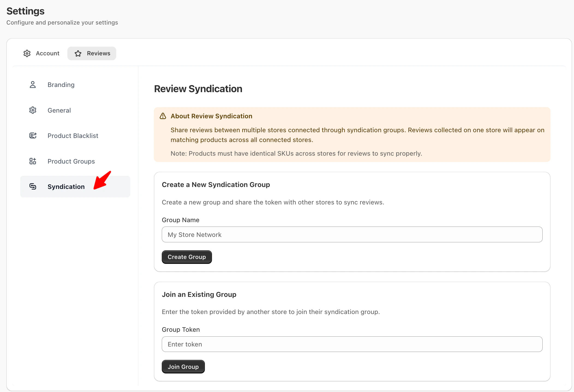Image resolution: width=574 pixels, height=392 pixels.
Task: Focus the Group Name input field
Action: tap(352, 234)
